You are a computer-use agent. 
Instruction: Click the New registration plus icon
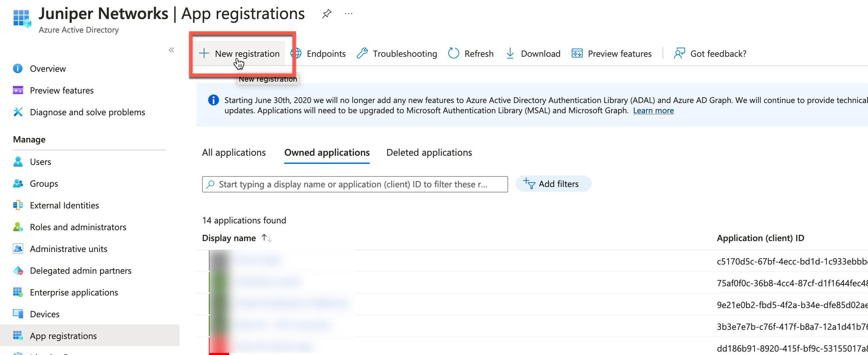pos(204,53)
